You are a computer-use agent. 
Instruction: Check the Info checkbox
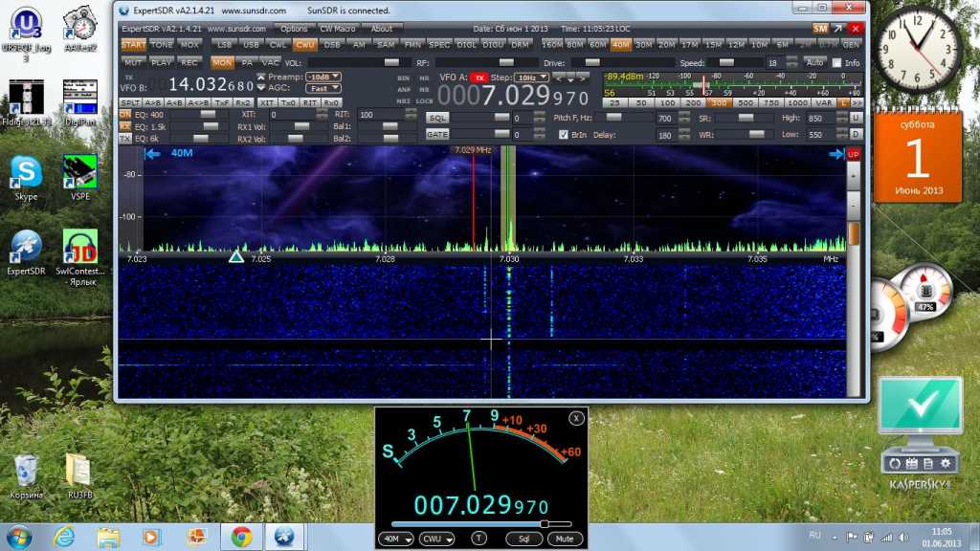tap(836, 63)
